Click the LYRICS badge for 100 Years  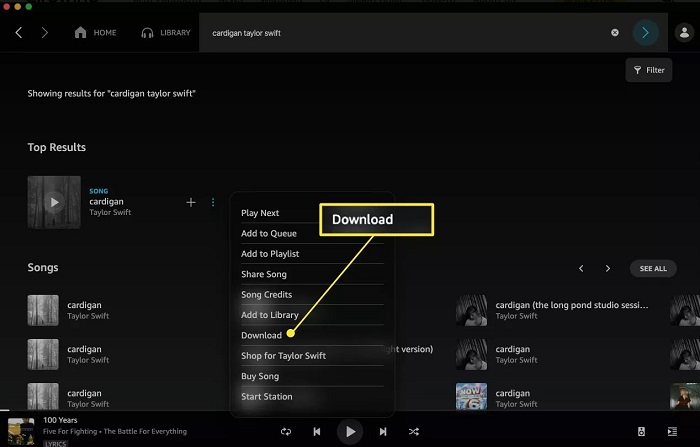click(x=55, y=443)
